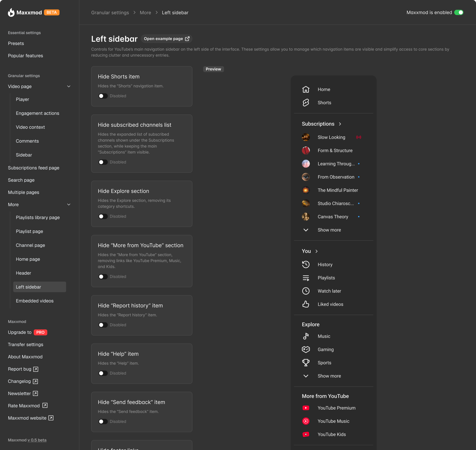476x450 pixels.
Task: Click the Music note icon under Explore
Action: pos(306,336)
